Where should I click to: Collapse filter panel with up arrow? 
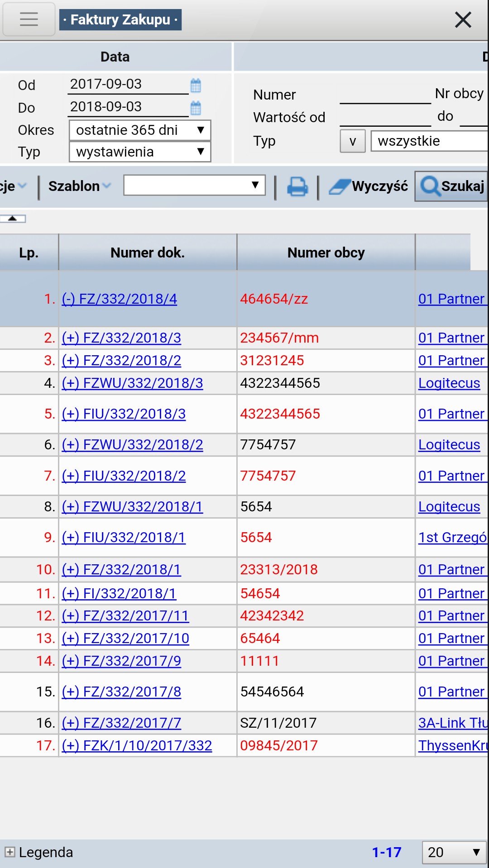coord(13,219)
